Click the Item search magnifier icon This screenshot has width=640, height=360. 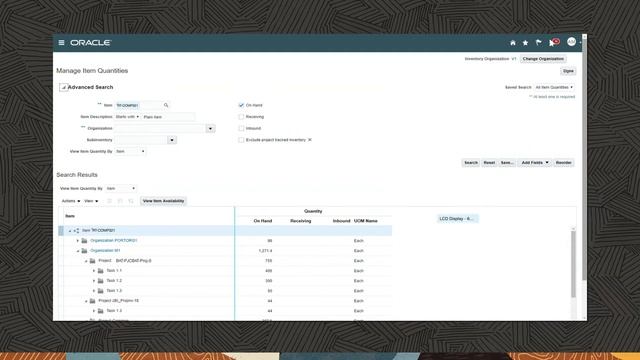166,105
